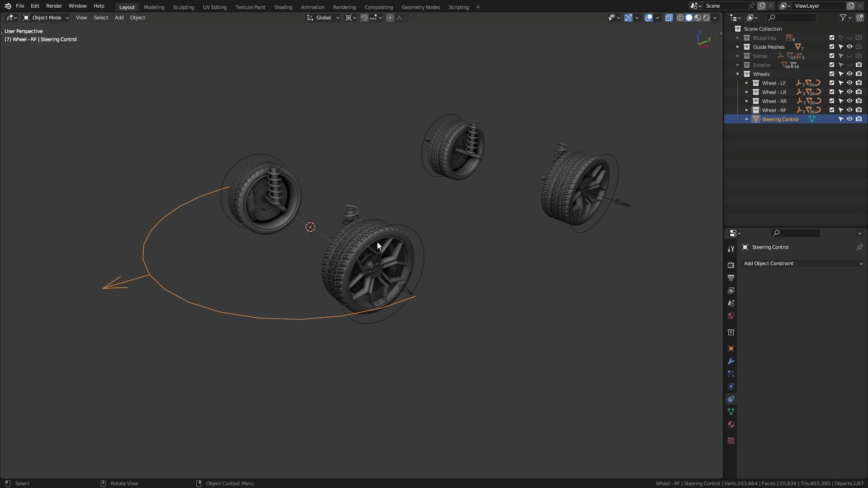Open the Particles properties tab icon
Image resolution: width=868 pixels, height=488 pixels.
(731, 374)
